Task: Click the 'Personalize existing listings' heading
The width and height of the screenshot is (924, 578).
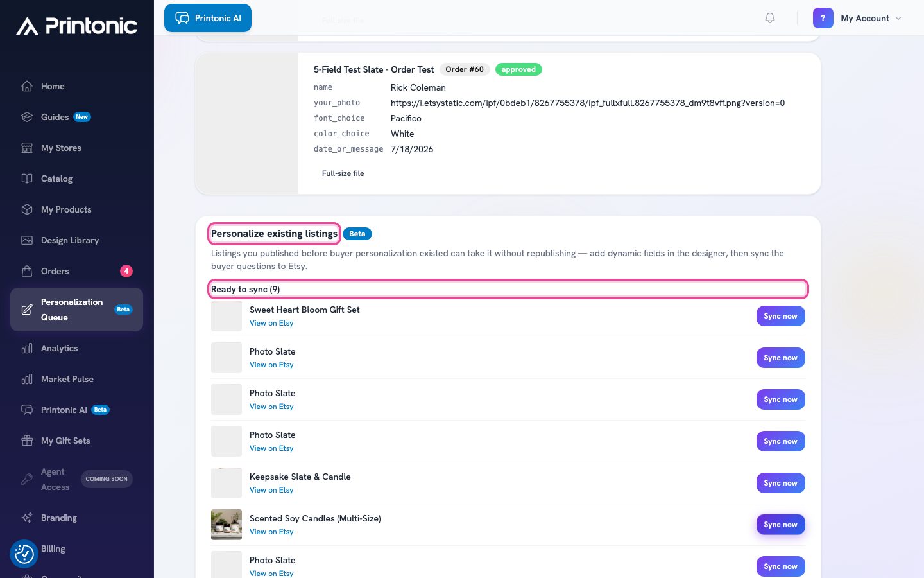Action: [274, 234]
